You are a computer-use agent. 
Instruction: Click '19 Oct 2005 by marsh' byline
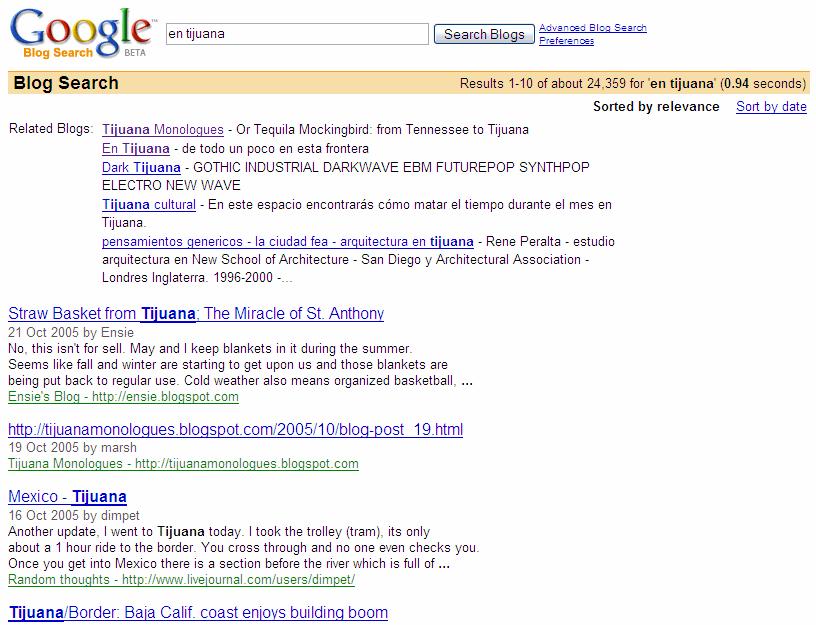(72, 448)
